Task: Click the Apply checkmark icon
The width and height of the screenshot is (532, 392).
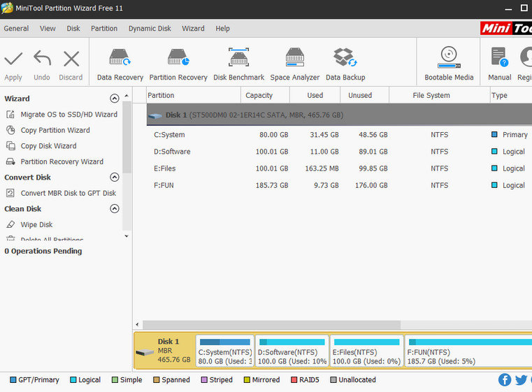Action: tap(13, 59)
